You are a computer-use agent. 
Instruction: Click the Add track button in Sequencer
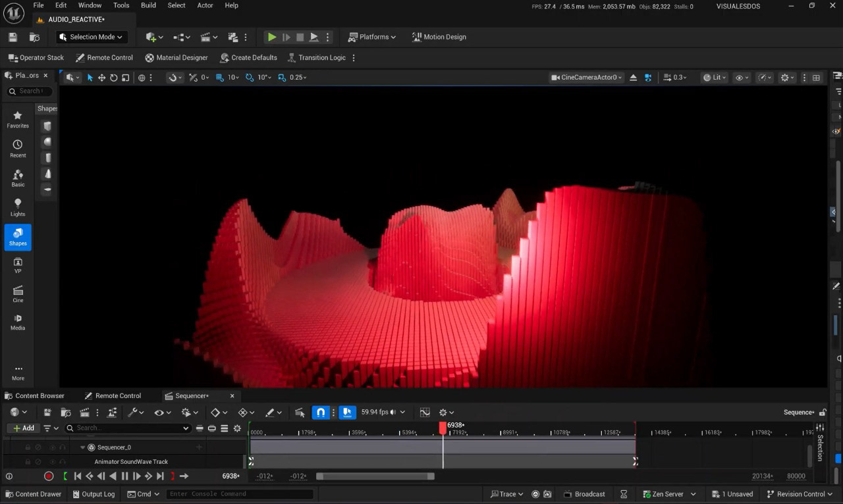pyautogui.click(x=23, y=428)
